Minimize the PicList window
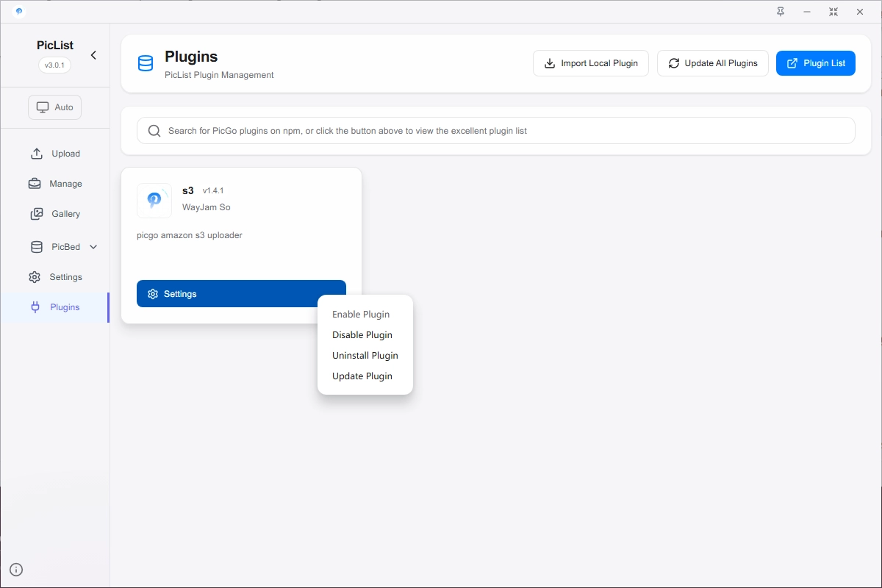 tap(807, 12)
